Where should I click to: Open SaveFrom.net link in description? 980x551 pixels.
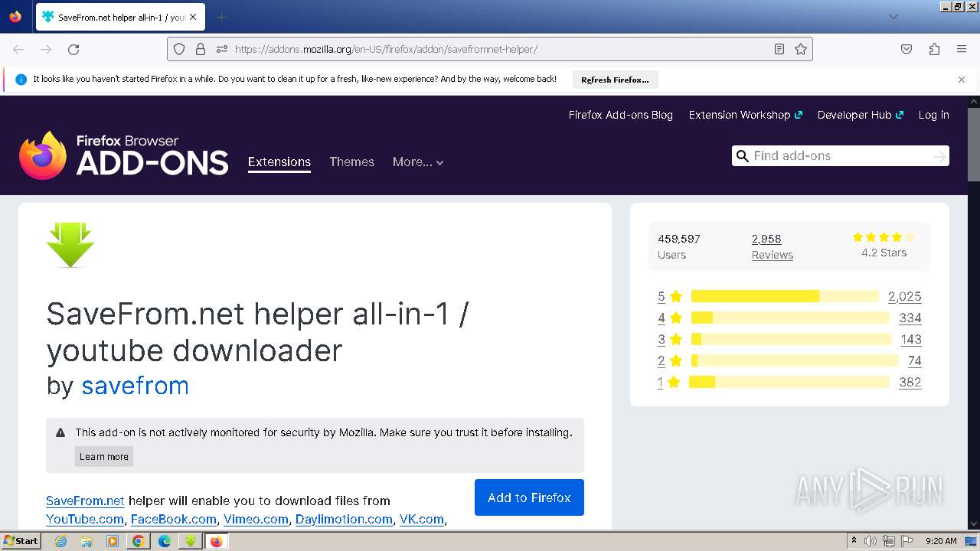[85, 500]
